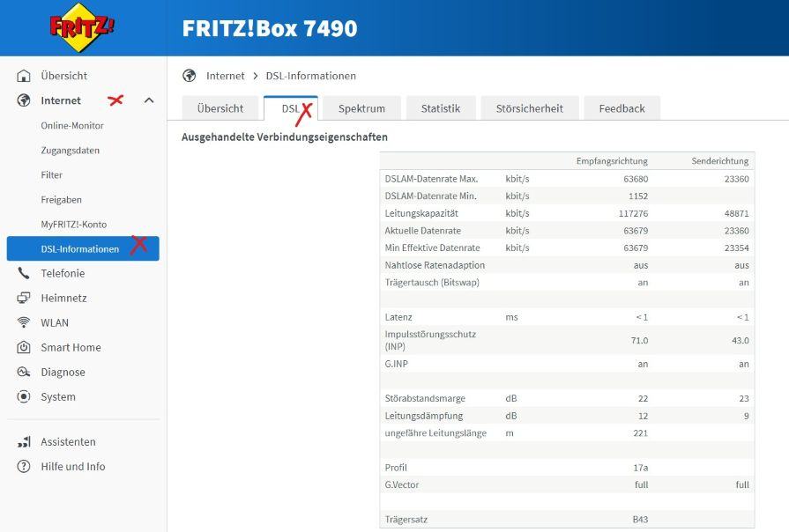Select DSL-Informationen in the sidebar

click(83, 248)
